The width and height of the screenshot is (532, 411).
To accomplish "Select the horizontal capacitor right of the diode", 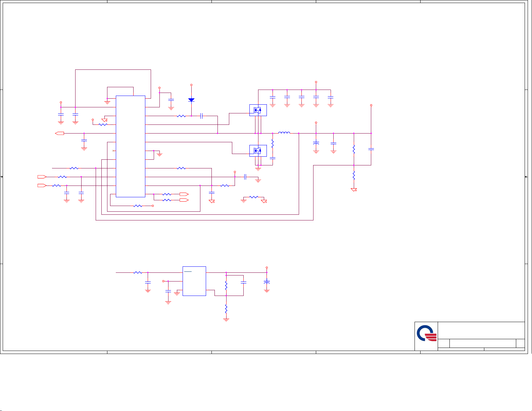I will pos(201,116).
